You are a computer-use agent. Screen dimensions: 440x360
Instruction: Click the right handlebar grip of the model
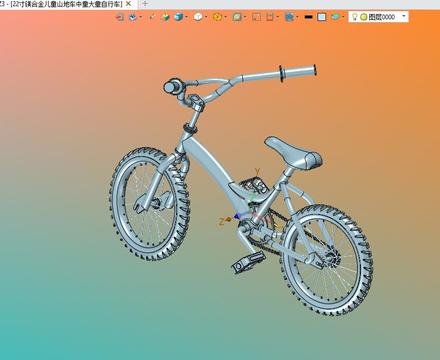[x=298, y=72]
